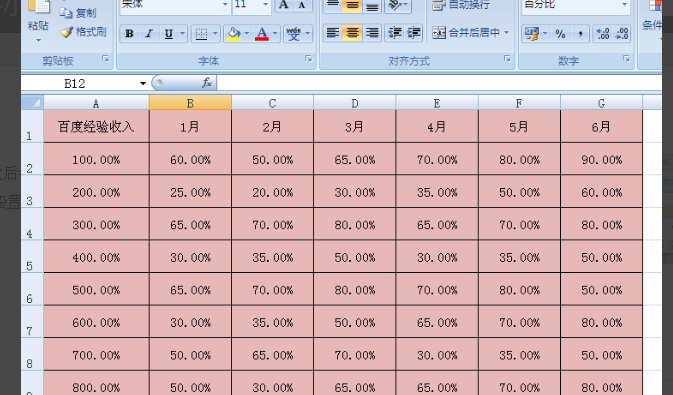Click the Format Painter brush
This screenshot has width=673, height=395.
[83, 32]
